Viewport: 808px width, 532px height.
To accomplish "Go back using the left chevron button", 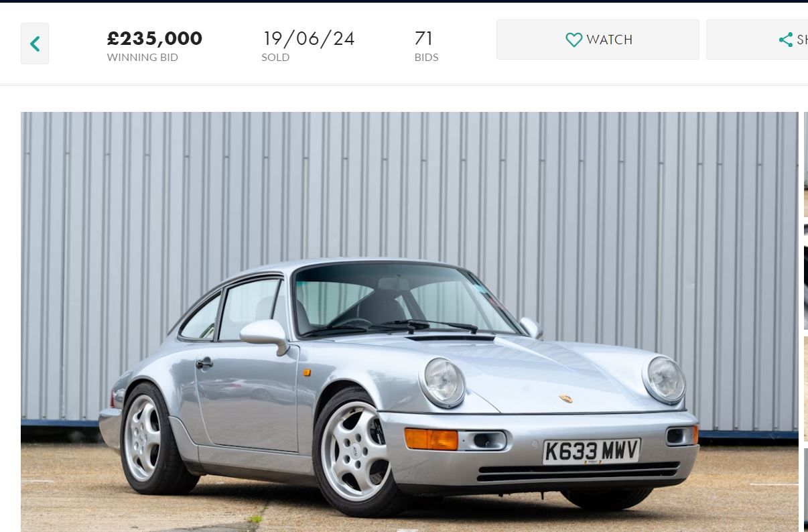I will coord(35,44).
